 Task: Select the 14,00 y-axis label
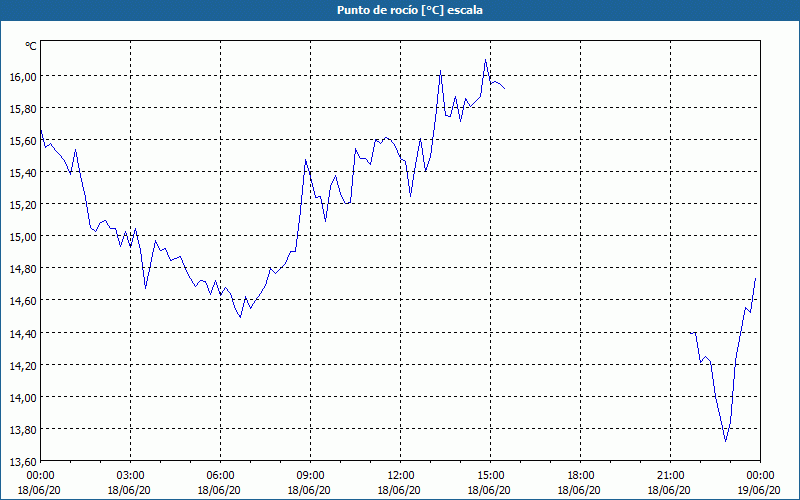tap(23, 397)
